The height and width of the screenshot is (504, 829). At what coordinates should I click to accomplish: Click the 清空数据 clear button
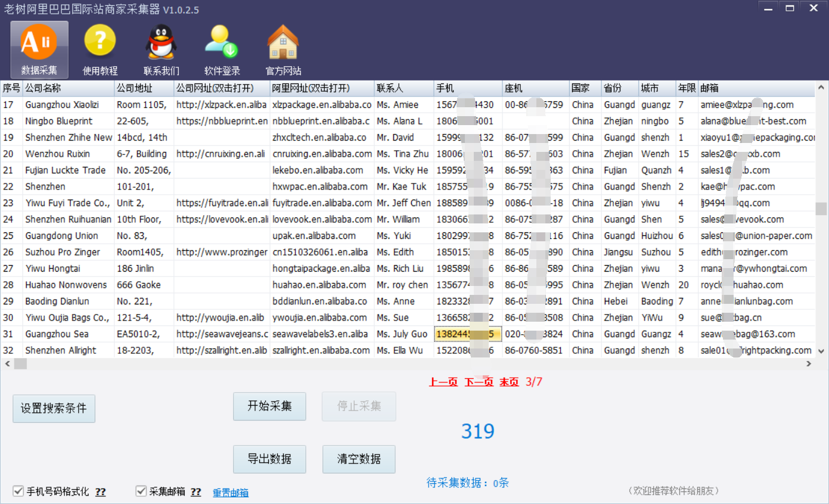point(359,459)
